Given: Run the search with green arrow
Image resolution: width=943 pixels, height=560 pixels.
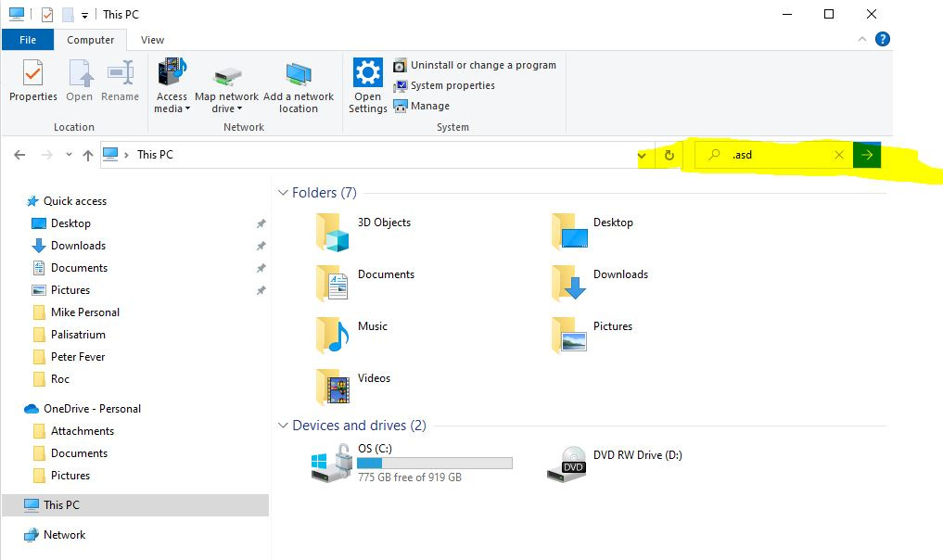Looking at the screenshot, I should coord(867,155).
